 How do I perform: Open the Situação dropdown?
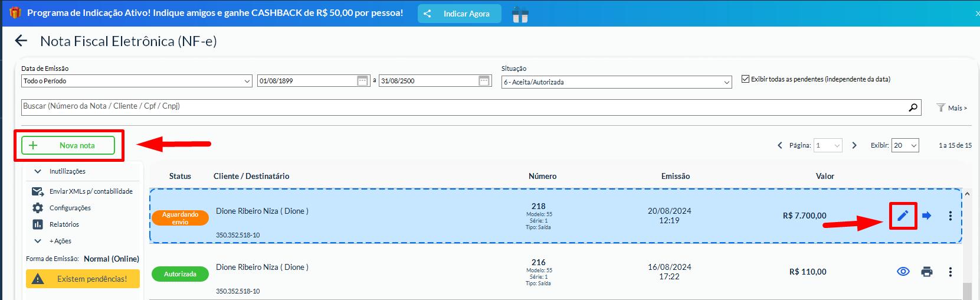[617, 82]
